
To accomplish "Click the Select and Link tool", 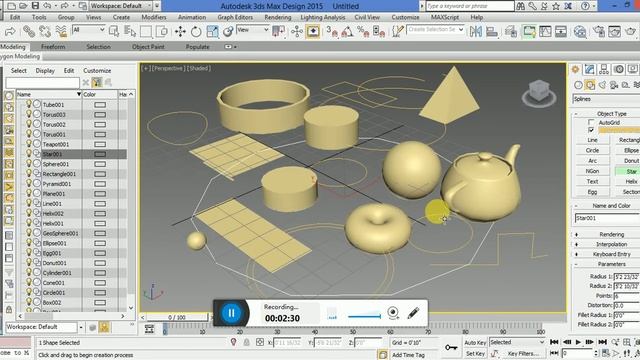I will point(29,31).
